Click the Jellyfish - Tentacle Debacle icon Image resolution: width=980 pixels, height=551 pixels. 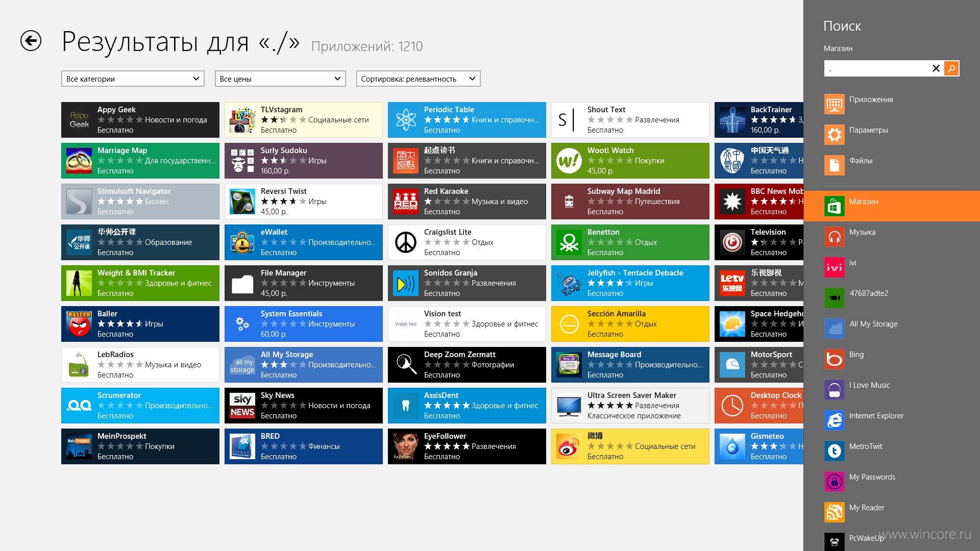tap(569, 283)
